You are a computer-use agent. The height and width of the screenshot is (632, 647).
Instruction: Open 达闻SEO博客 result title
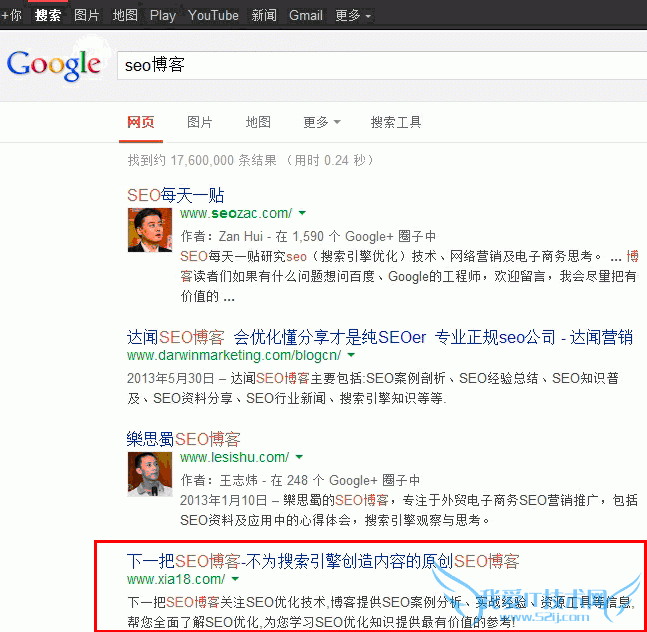(380, 337)
